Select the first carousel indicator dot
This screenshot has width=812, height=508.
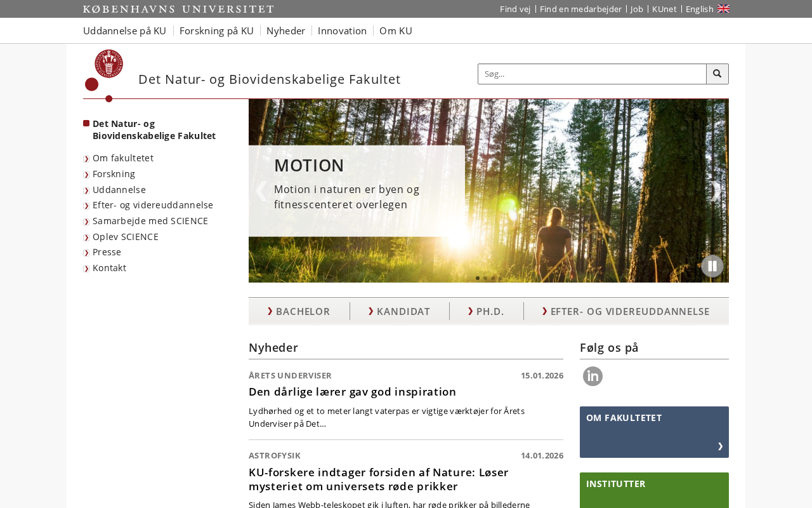click(478, 278)
